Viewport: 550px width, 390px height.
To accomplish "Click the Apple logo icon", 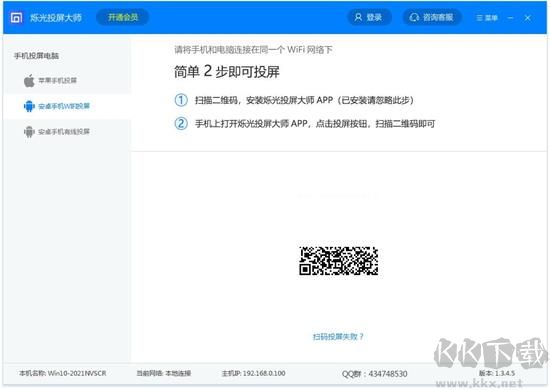I will (x=29, y=81).
